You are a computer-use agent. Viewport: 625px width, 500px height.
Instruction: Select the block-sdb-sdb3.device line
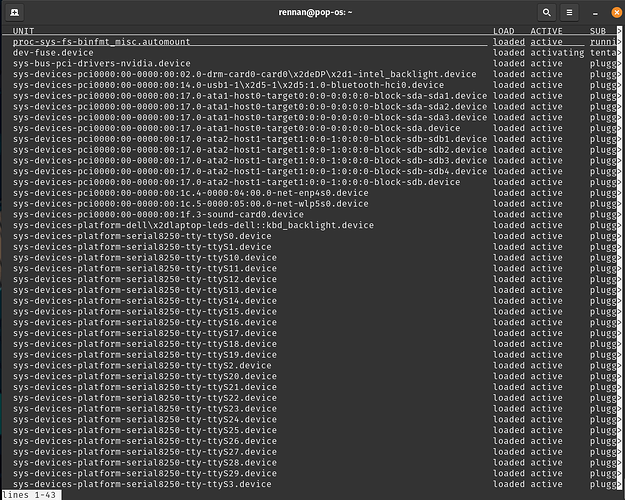[250, 160]
